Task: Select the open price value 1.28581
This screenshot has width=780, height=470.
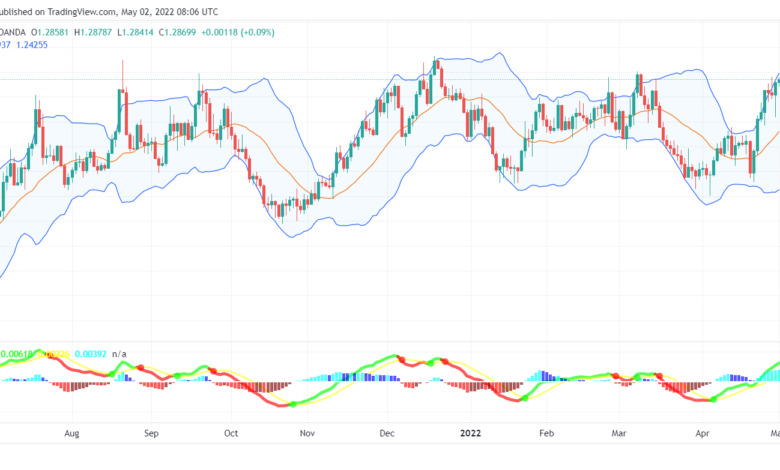Action: coord(53,32)
